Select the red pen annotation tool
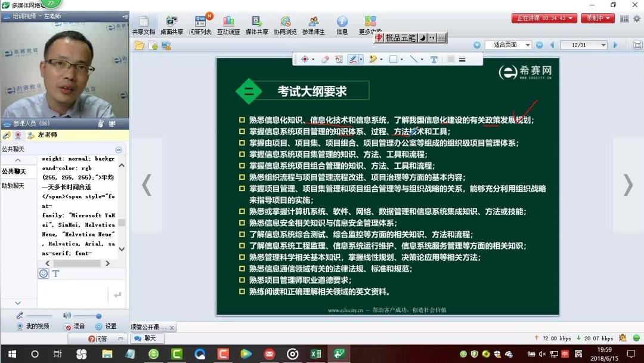Screen dimensions: 644x363 point(352,59)
